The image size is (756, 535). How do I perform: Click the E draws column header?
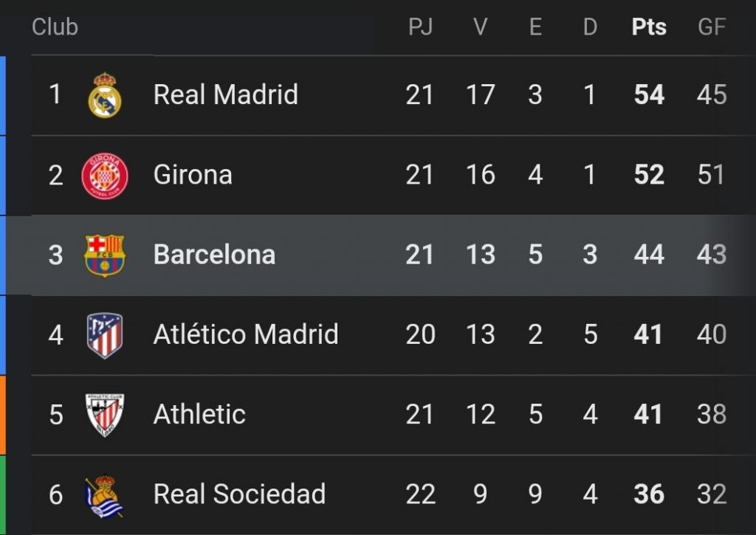(535, 27)
